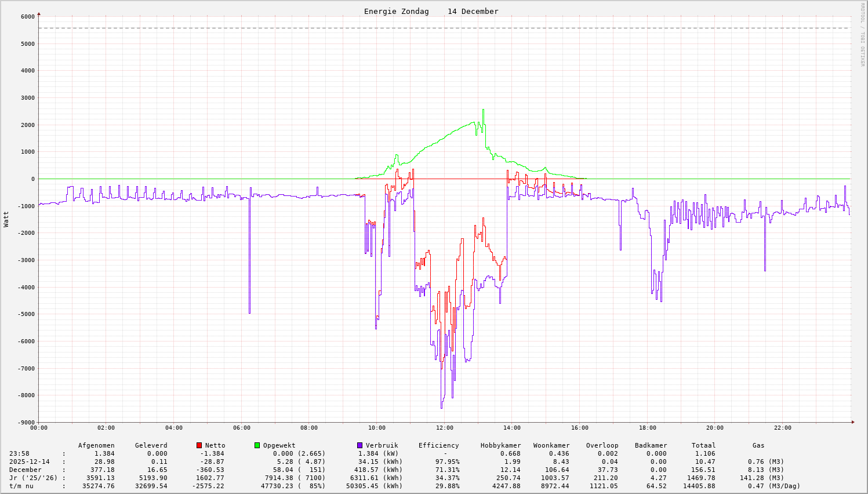The width and height of the screenshot is (868, 494).
Task: Click the December row label in the table
Action: [x=26, y=470]
